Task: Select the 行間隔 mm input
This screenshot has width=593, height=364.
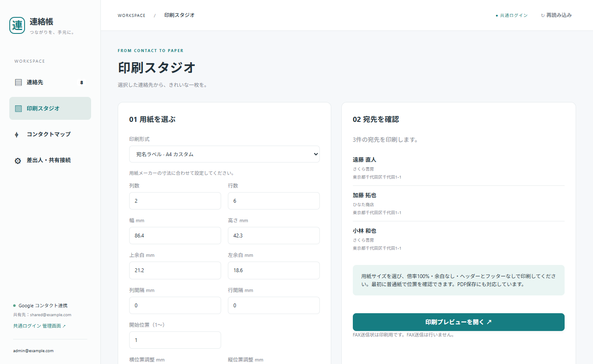Action: coord(274,305)
